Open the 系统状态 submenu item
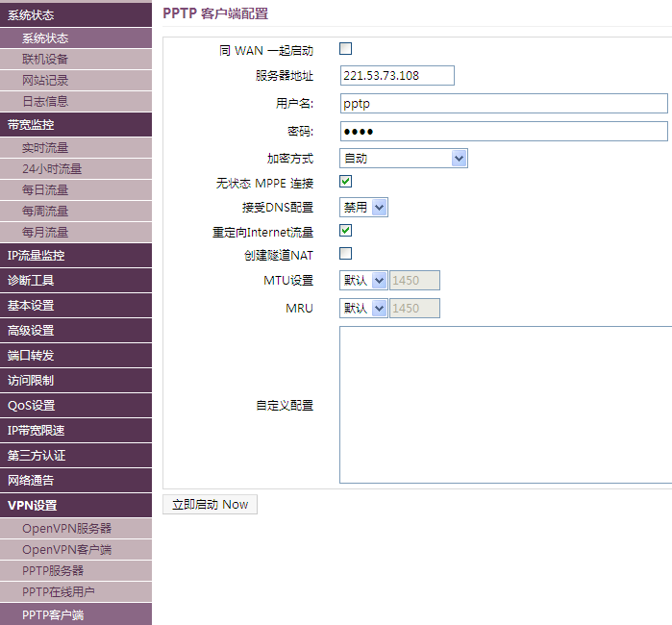The image size is (672, 625). pyautogui.click(x=45, y=38)
